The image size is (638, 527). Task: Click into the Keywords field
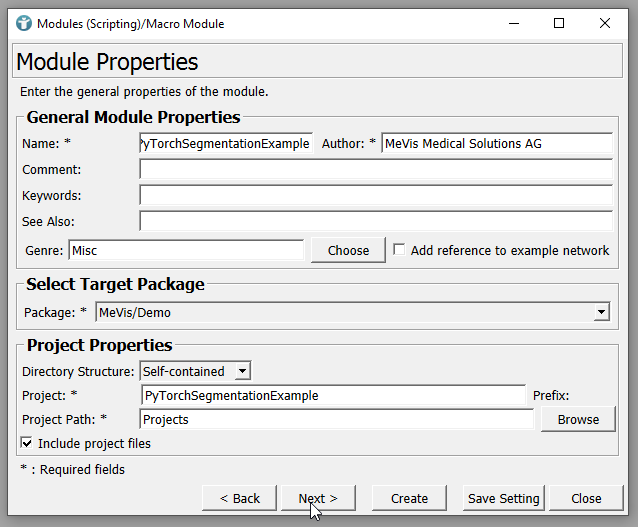[375, 196]
